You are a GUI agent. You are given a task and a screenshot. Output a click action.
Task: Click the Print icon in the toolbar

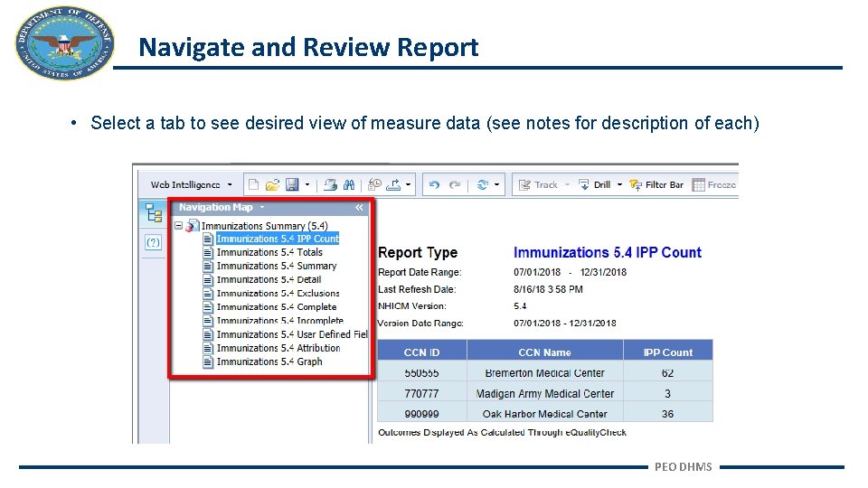click(331, 184)
